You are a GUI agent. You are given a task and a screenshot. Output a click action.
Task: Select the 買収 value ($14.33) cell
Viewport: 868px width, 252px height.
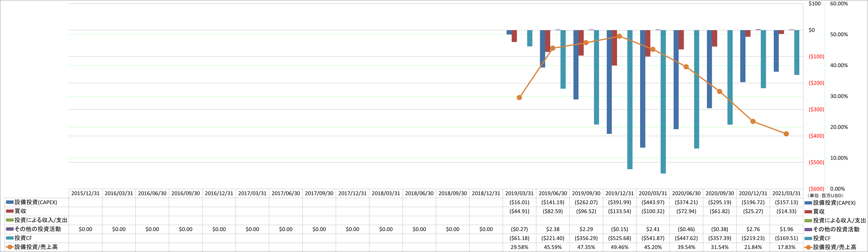pyautogui.click(x=787, y=211)
